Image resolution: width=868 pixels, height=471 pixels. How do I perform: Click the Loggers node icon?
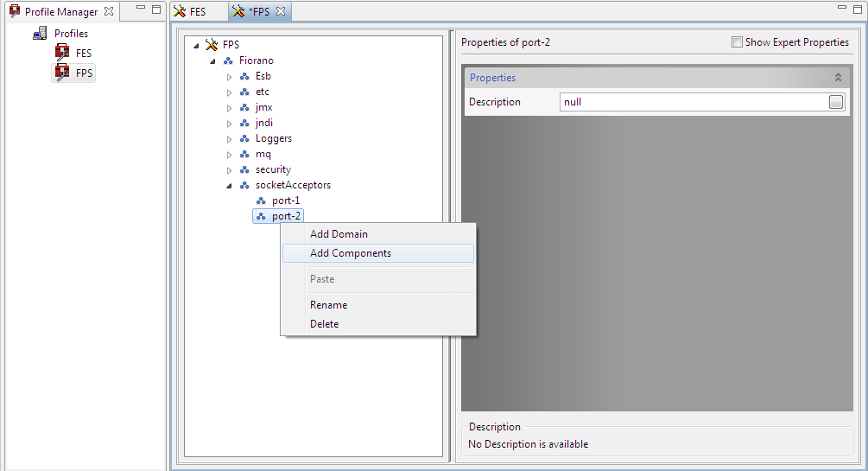point(244,138)
